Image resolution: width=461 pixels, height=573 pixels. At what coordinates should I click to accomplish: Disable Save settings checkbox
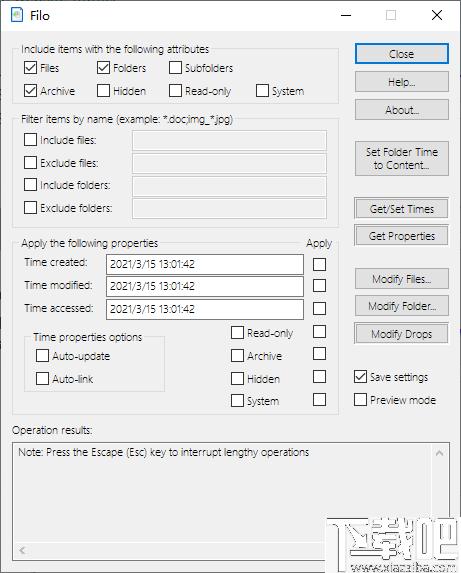tap(361, 376)
